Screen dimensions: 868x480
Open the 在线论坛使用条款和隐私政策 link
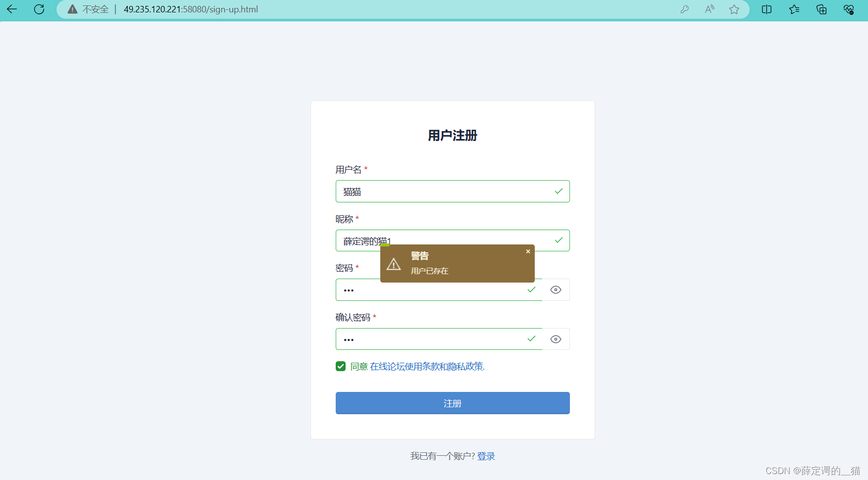427,366
